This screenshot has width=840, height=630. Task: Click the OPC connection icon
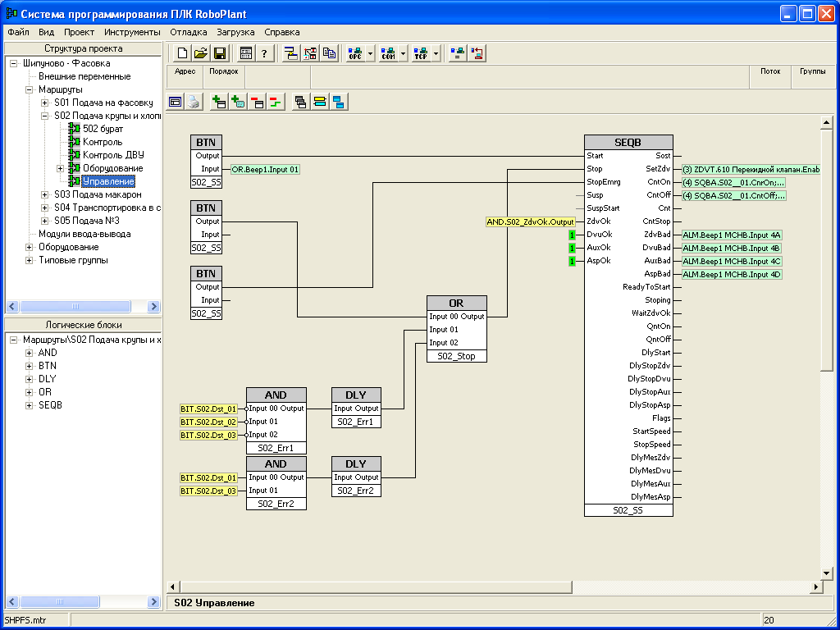[355, 53]
